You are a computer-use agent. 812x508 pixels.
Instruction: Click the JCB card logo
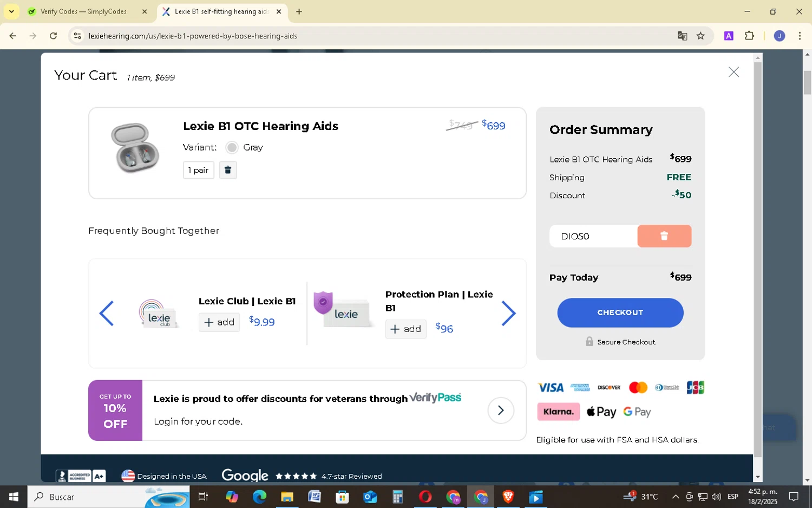696,388
